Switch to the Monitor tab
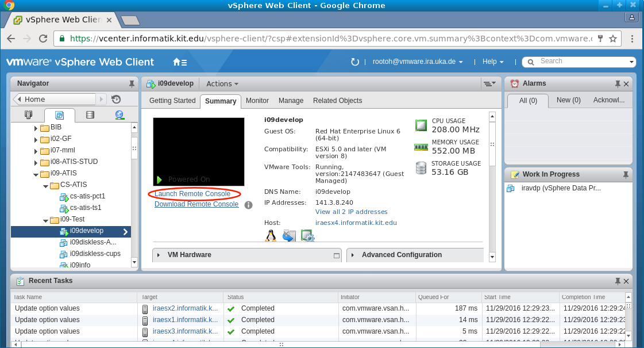Image resolution: width=644 pixels, height=348 pixels. [257, 101]
